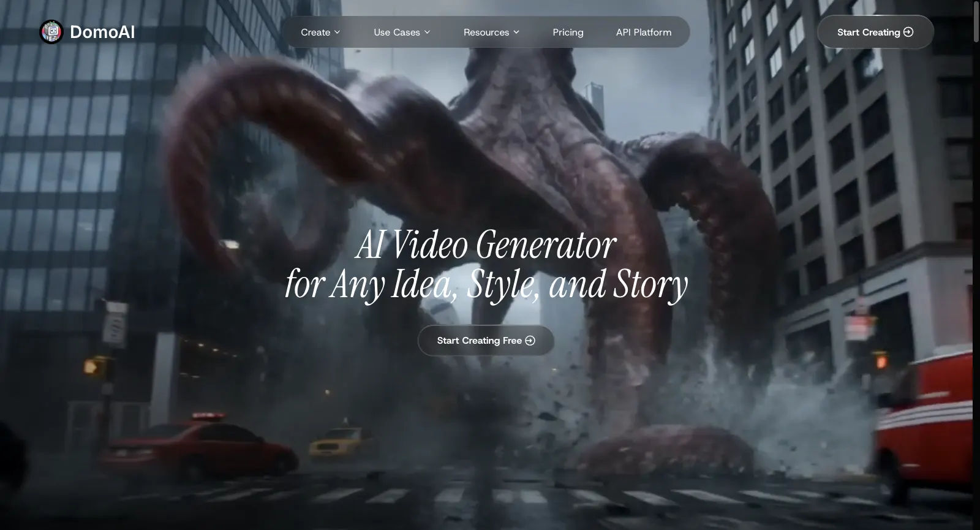The width and height of the screenshot is (980, 530).
Task: Expand the Create dropdown chevron
Action: point(337,32)
